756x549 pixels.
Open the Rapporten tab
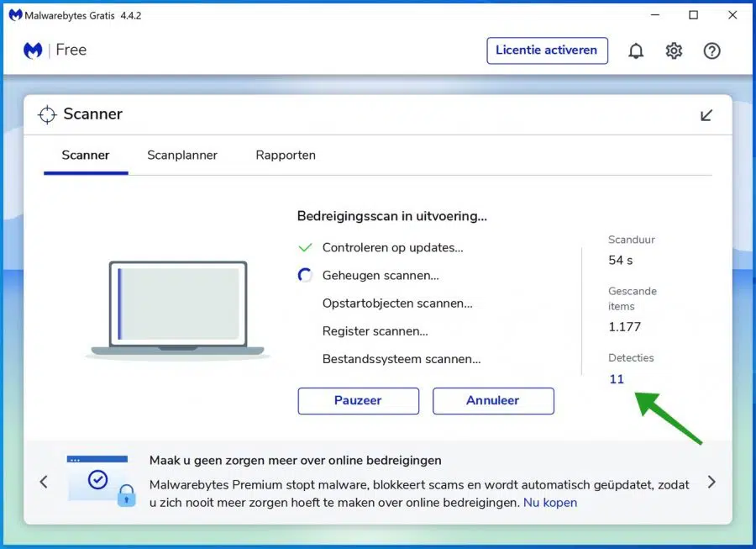coord(286,156)
